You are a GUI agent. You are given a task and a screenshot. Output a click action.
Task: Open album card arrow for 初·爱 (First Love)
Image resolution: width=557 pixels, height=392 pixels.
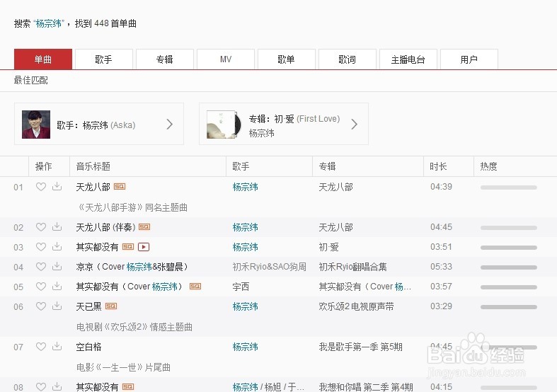354,125
